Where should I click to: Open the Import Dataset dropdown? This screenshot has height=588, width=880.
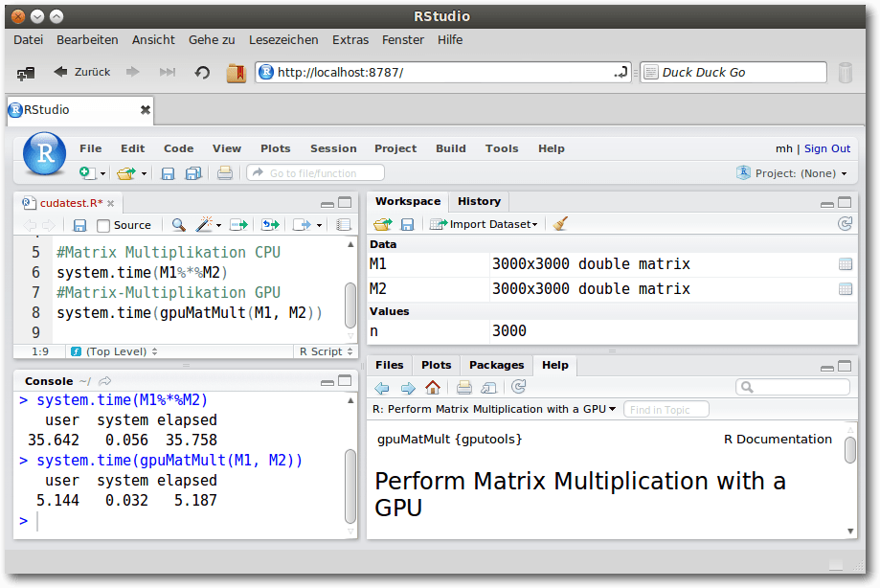pyautogui.click(x=484, y=224)
